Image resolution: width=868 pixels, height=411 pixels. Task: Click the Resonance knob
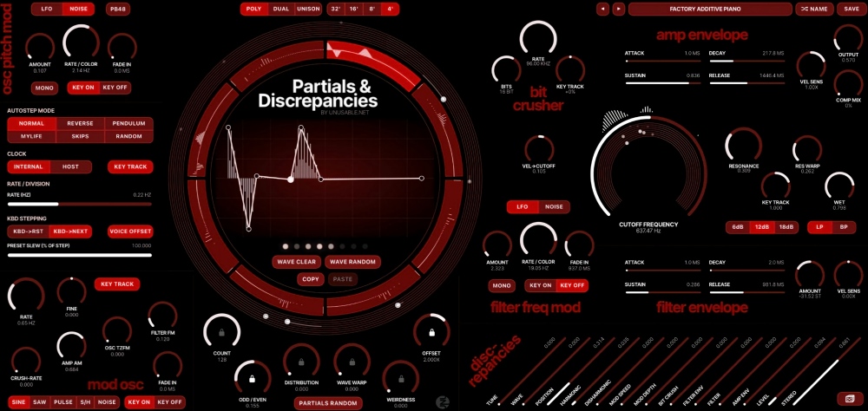pos(744,146)
